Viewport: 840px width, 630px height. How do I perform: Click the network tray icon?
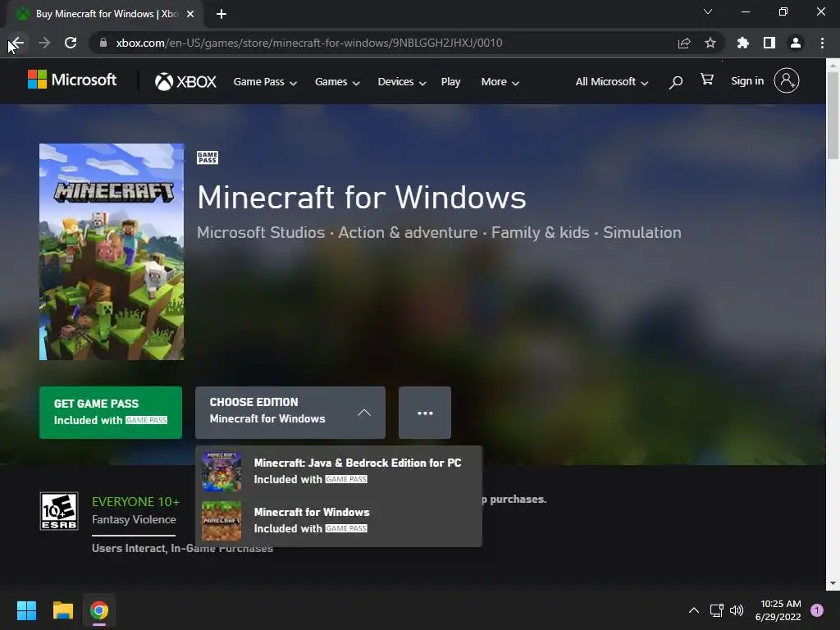[716, 610]
